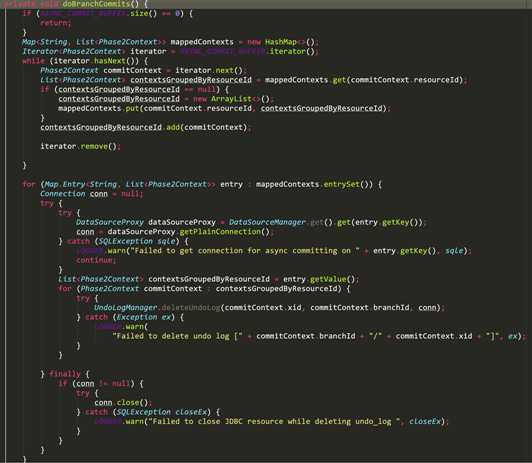
Task: Click 'SQLException closeEx' in the catch clause
Action: pyautogui.click(x=162, y=412)
